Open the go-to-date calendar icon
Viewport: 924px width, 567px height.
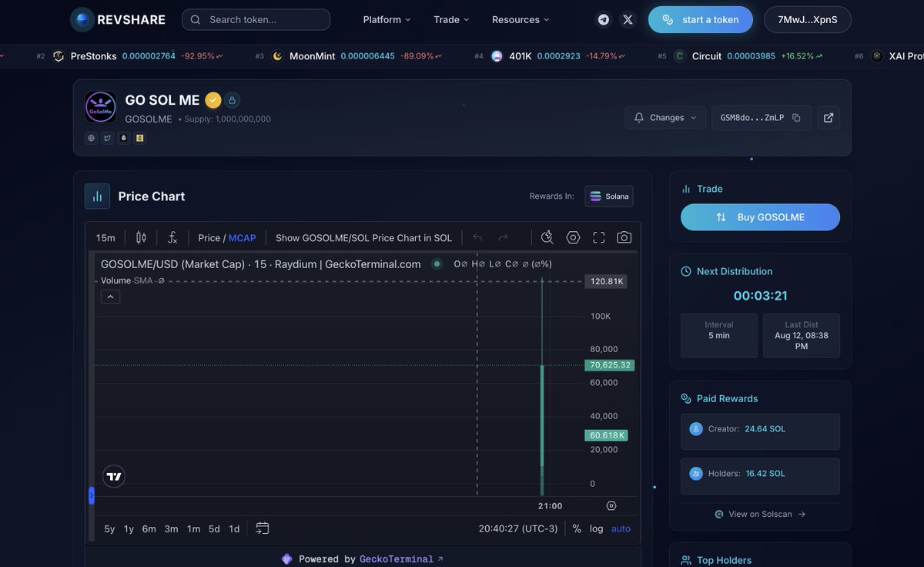click(x=263, y=528)
